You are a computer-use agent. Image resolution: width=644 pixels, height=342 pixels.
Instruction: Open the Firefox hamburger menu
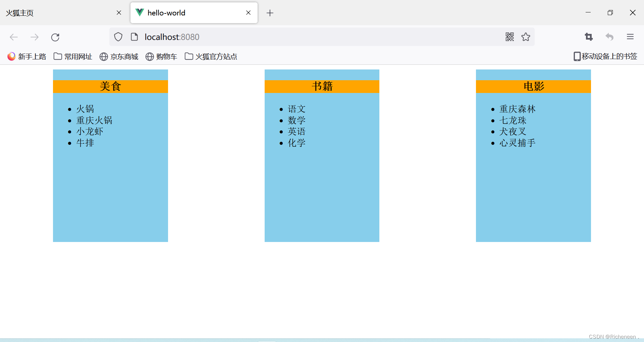pyautogui.click(x=630, y=37)
